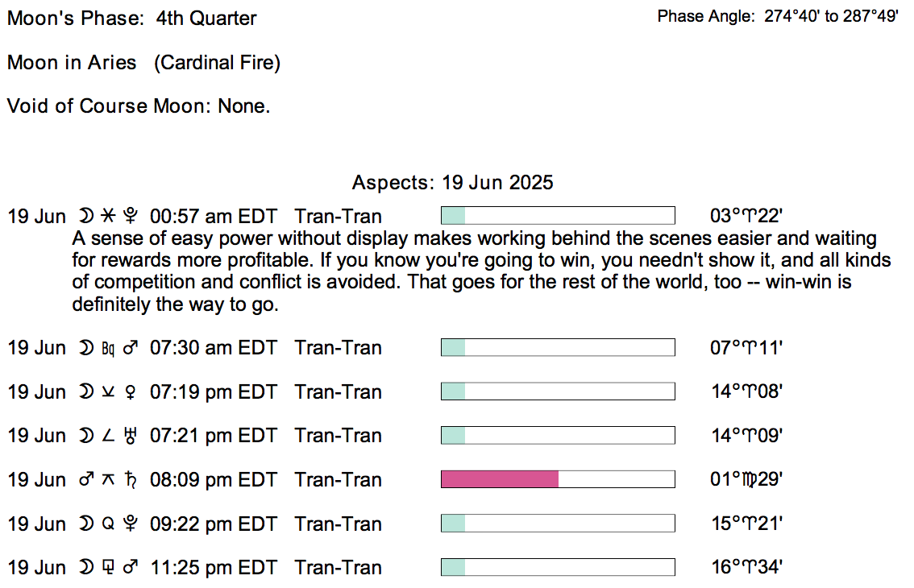914x588 pixels.
Task: Click the "Aspects: 19 Jun 2025" heading
Action: click(x=452, y=182)
